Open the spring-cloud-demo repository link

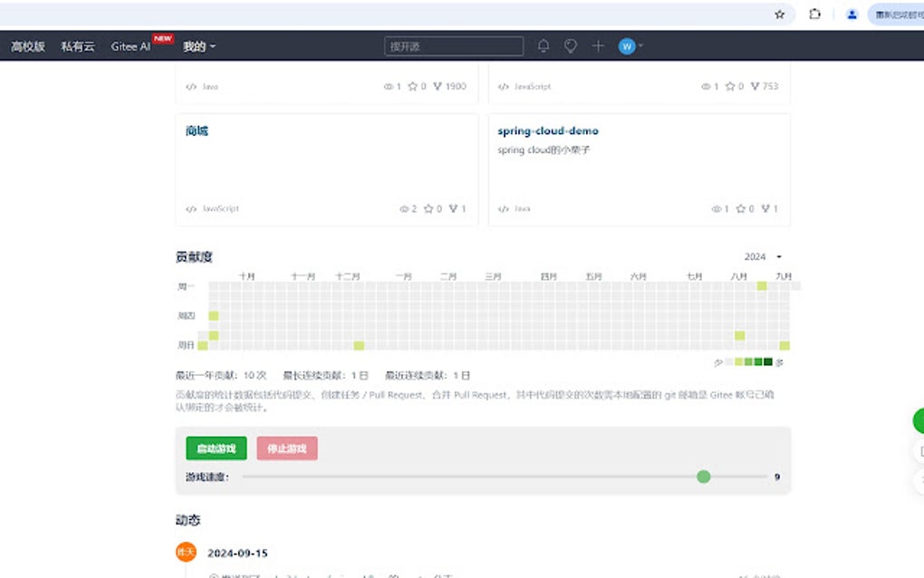tap(548, 130)
